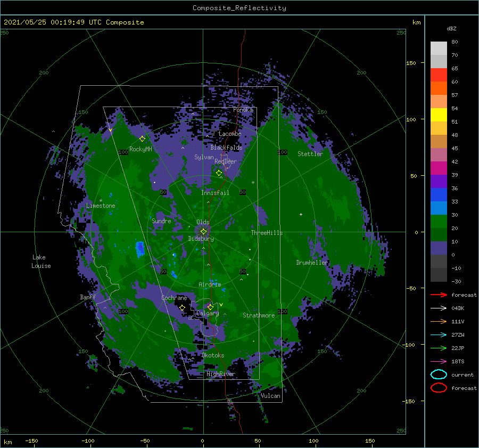
Task: Click the 'Okotoks' city label
Action: (213, 355)
